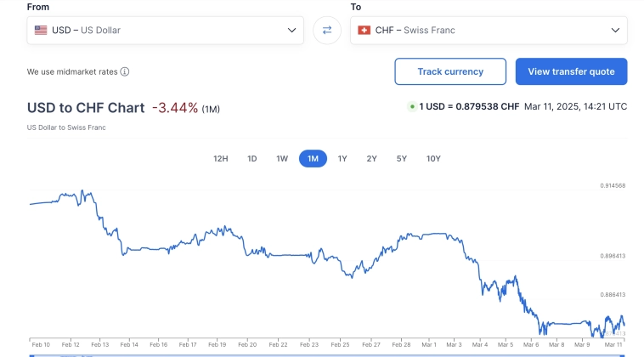Click the View transfer quote button

(571, 71)
